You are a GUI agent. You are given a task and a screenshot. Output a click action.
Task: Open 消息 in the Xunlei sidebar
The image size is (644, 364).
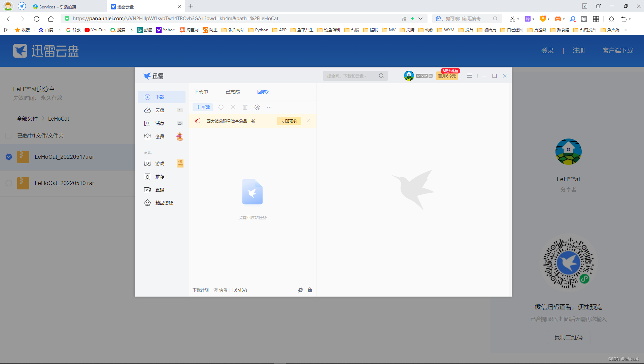click(x=162, y=123)
